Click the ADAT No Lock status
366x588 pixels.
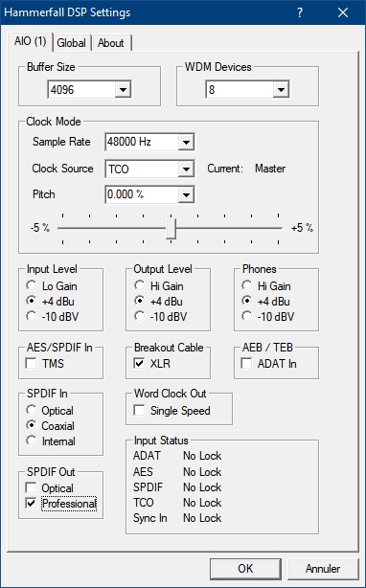(202, 456)
